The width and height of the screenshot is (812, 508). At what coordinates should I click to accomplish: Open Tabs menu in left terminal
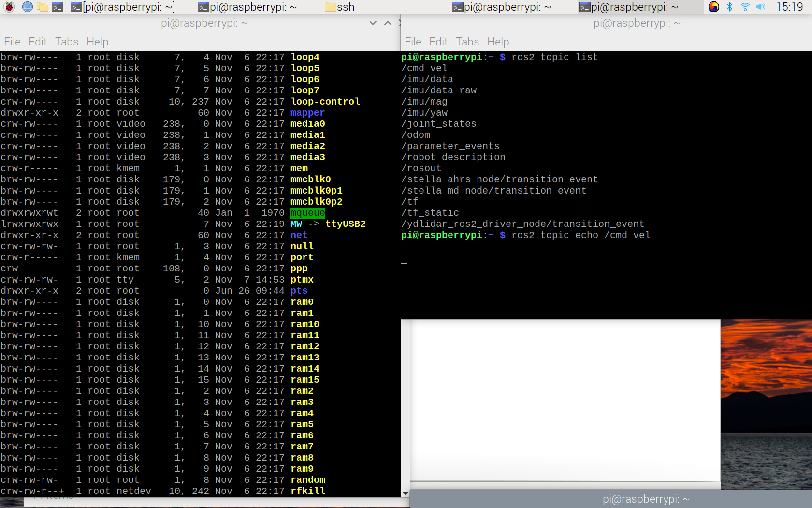coord(67,42)
